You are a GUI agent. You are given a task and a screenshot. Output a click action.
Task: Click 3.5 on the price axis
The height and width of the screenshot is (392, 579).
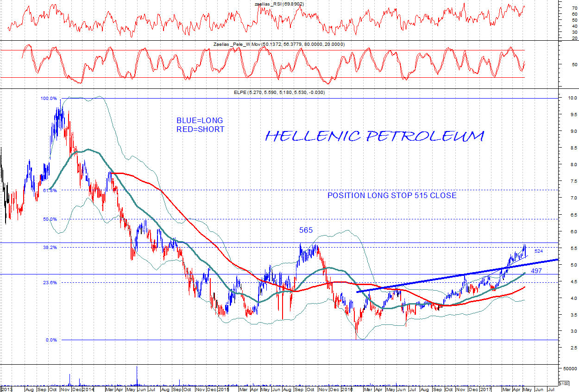[573, 315]
